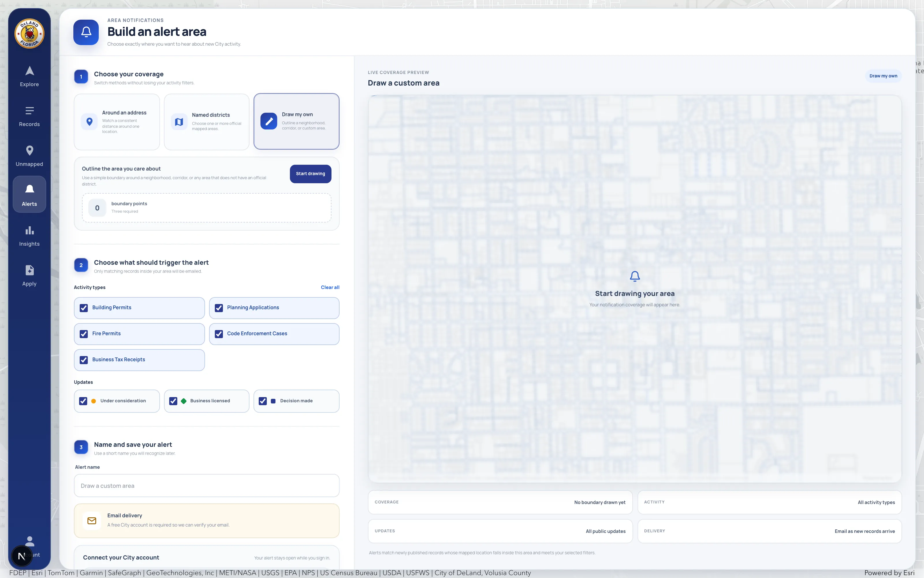Toggle the Decision made update checkbox
The image size is (924, 578).
263,401
